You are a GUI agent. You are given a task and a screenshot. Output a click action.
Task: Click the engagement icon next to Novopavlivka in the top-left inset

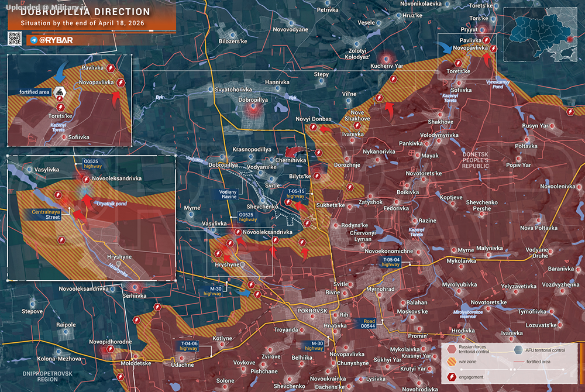(x=121, y=82)
